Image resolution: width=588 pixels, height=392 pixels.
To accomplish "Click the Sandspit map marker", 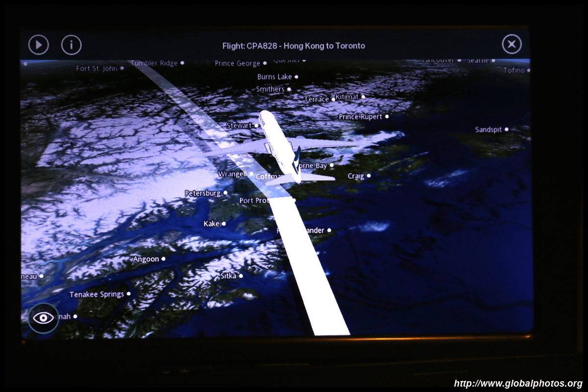I will click(x=506, y=130).
